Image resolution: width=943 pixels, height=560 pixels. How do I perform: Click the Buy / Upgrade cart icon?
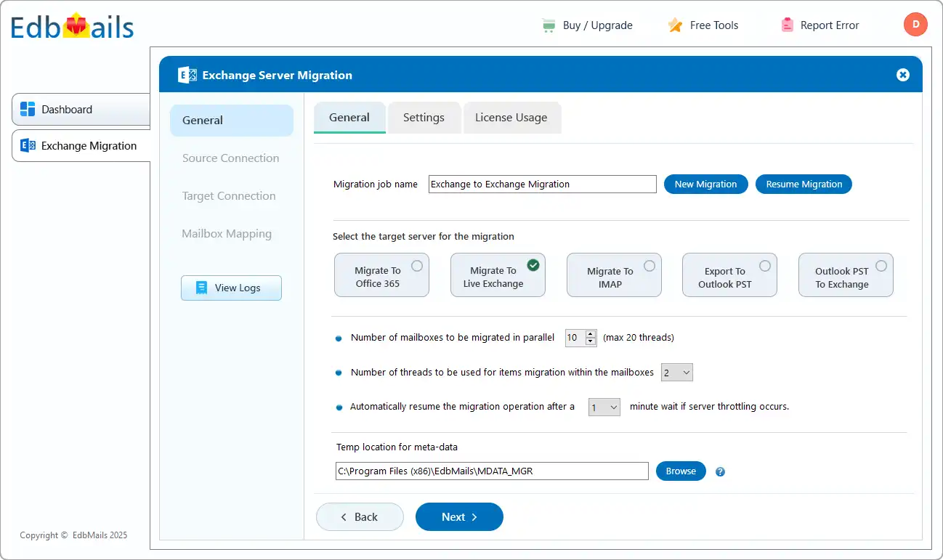(549, 25)
